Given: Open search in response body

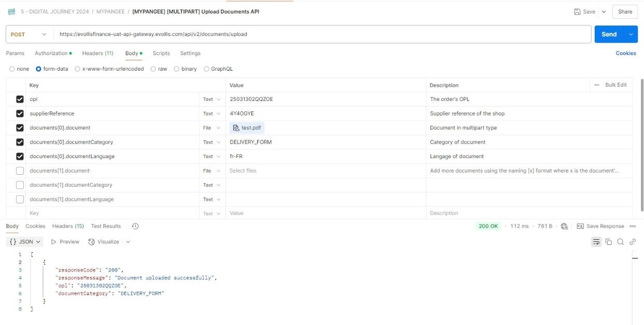Looking at the screenshot, I should [621, 242].
